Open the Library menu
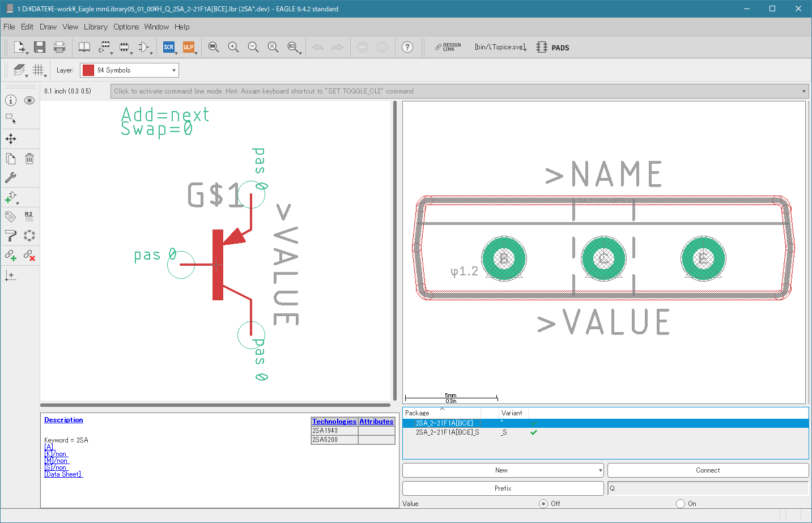 click(x=95, y=27)
